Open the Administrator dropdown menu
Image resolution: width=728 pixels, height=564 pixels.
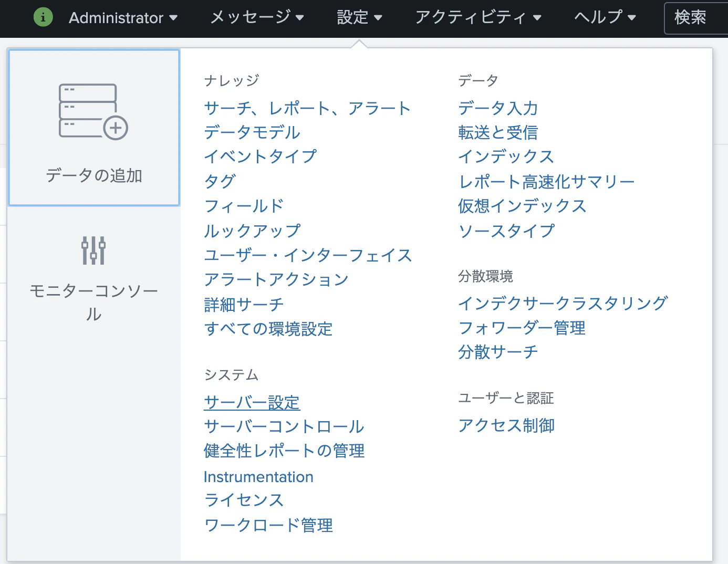coord(123,18)
